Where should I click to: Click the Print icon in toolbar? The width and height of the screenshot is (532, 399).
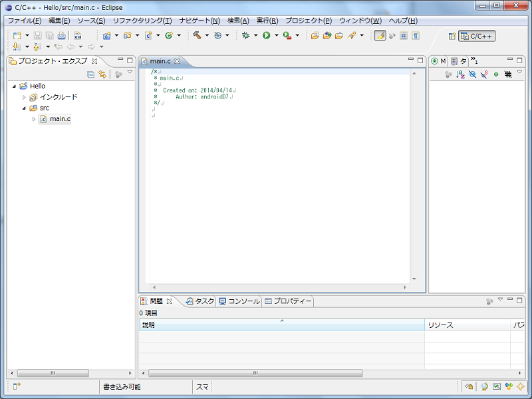point(62,35)
